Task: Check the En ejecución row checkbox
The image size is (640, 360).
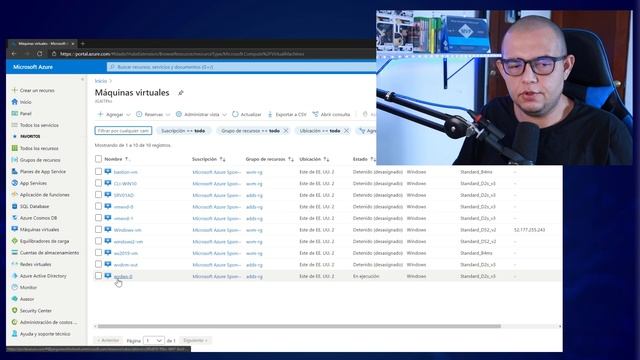Action: click(x=98, y=276)
